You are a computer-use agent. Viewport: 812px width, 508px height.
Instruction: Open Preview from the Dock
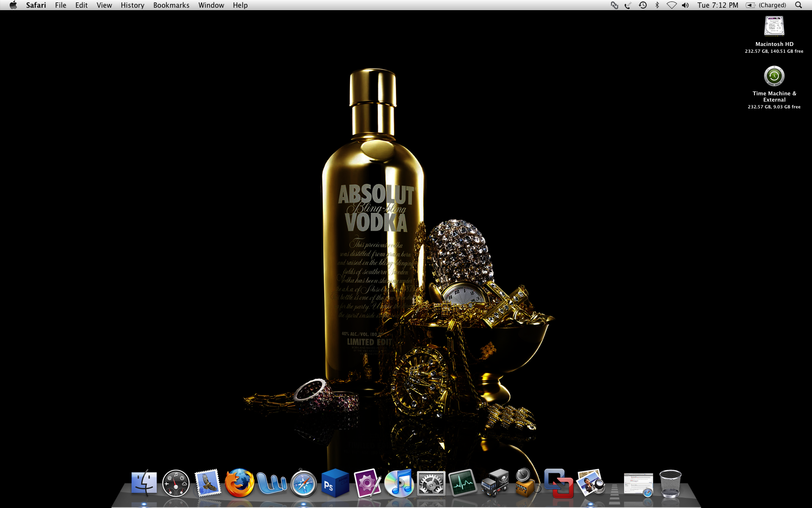point(591,483)
